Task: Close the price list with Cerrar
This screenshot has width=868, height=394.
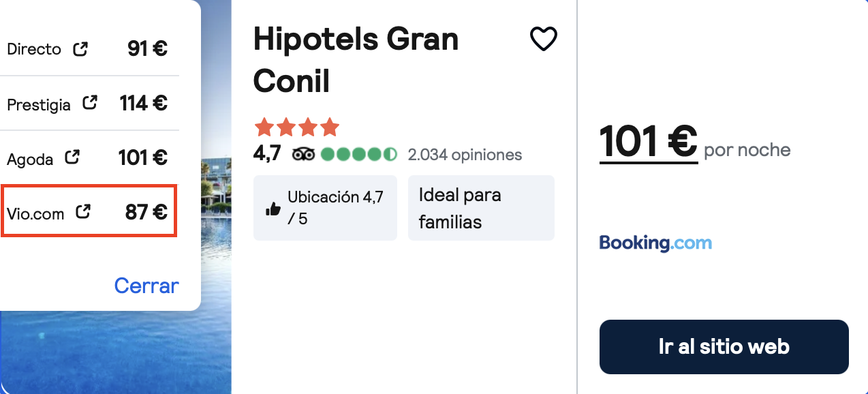Action: tap(146, 285)
